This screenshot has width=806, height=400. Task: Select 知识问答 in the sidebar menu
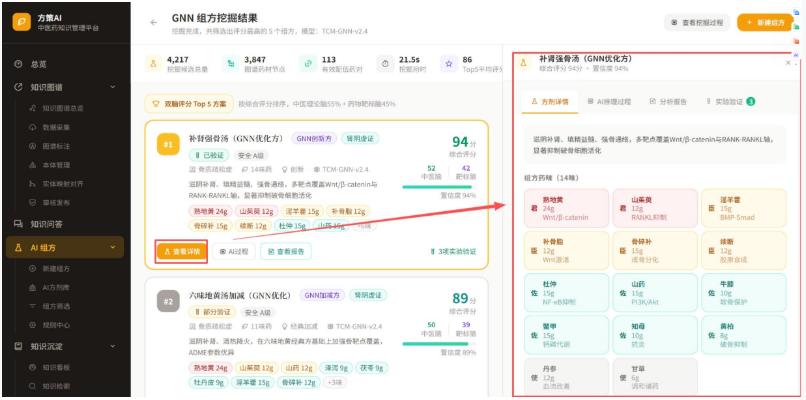[65, 224]
